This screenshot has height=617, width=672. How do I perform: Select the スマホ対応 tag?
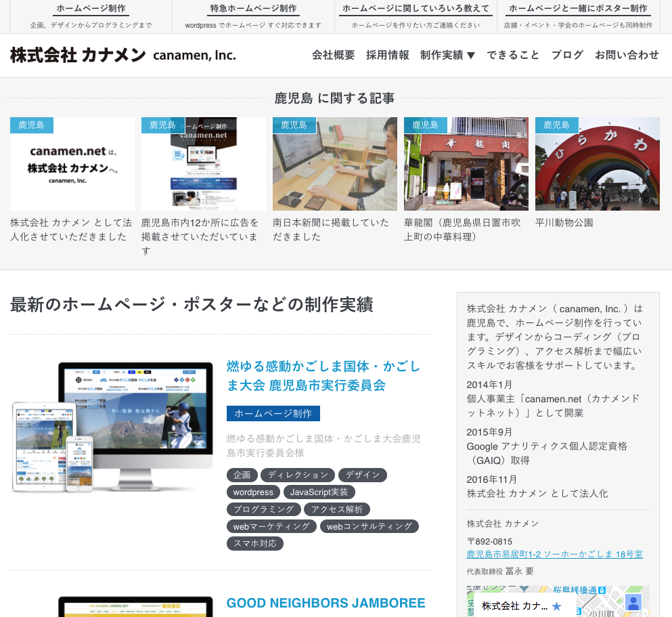coord(255,544)
